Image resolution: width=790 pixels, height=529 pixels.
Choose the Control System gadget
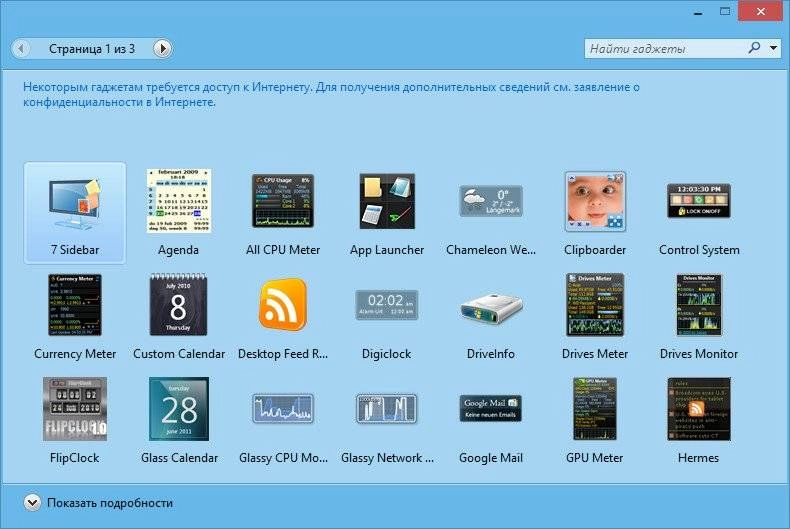pyautogui.click(x=699, y=201)
